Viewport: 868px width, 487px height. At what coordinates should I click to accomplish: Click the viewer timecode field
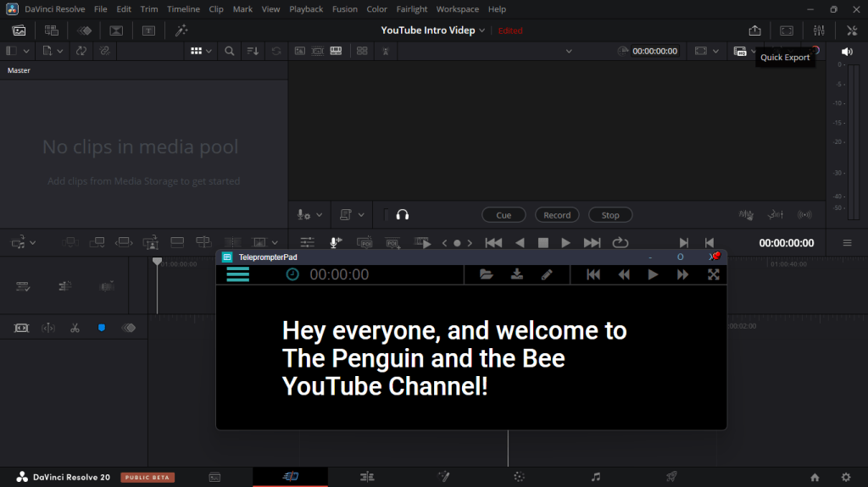pyautogui.click(x=655, y=51)
